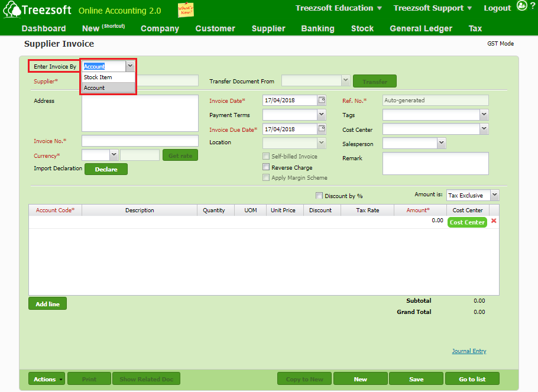Toggle the Apply Margin Scheme checkbox

(266, 177)
